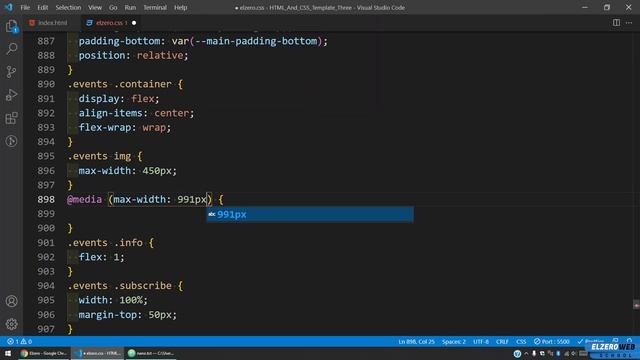Click '.events .info {' selector text
This screenshot has height=360, width=640.
[x=111, y=242]
